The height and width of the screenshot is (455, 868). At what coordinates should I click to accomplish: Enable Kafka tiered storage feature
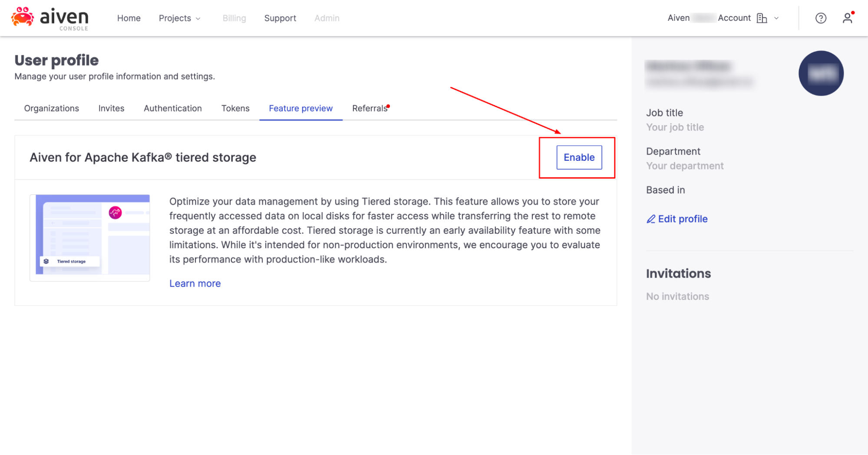[579, 157]
